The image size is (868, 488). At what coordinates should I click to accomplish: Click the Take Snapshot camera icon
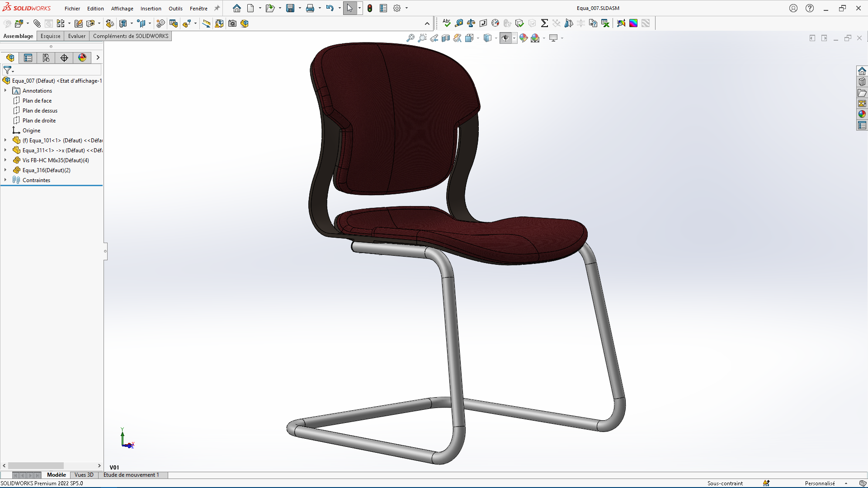tap(232, 23)
